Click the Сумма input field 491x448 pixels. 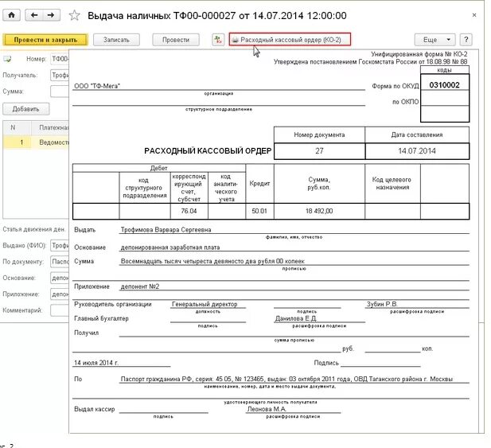60,92
